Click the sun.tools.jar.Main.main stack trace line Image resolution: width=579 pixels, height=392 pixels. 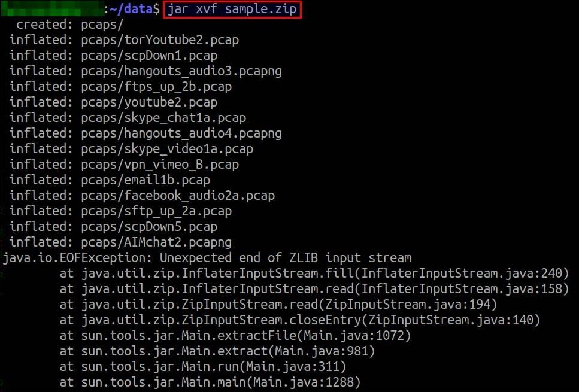(210, 382)
